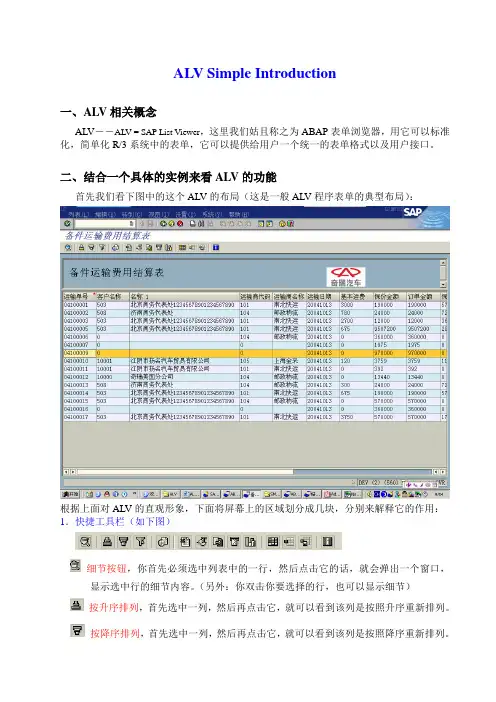Click the yellow Exit icon in SAP toolbar
The image size is (496, 702).
(171, 223)
